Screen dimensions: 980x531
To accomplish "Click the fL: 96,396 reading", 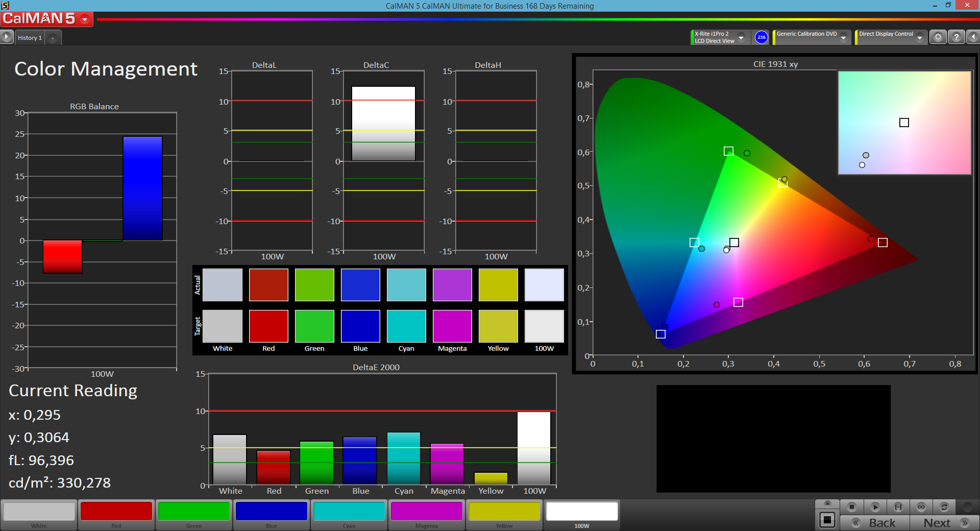I will 41,461.
